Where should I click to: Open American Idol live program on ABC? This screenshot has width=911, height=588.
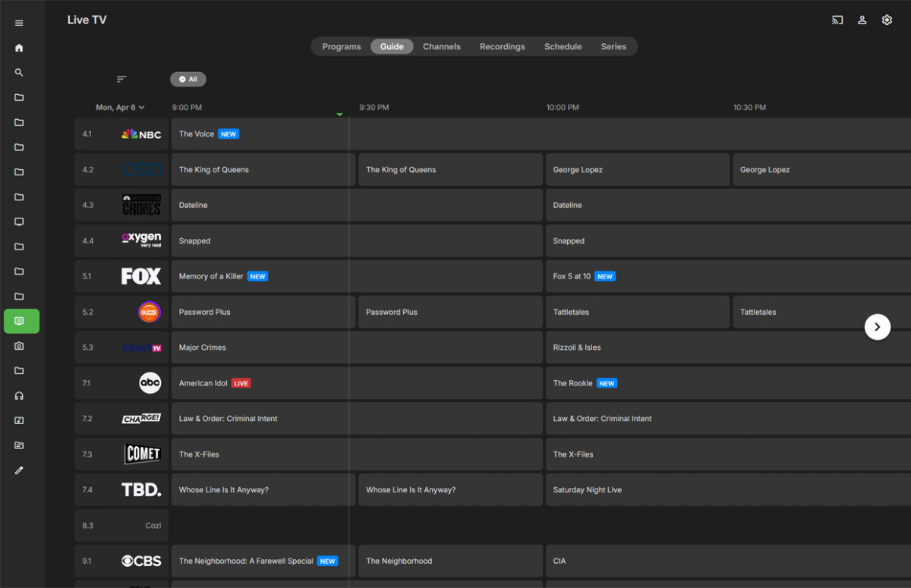203,383
